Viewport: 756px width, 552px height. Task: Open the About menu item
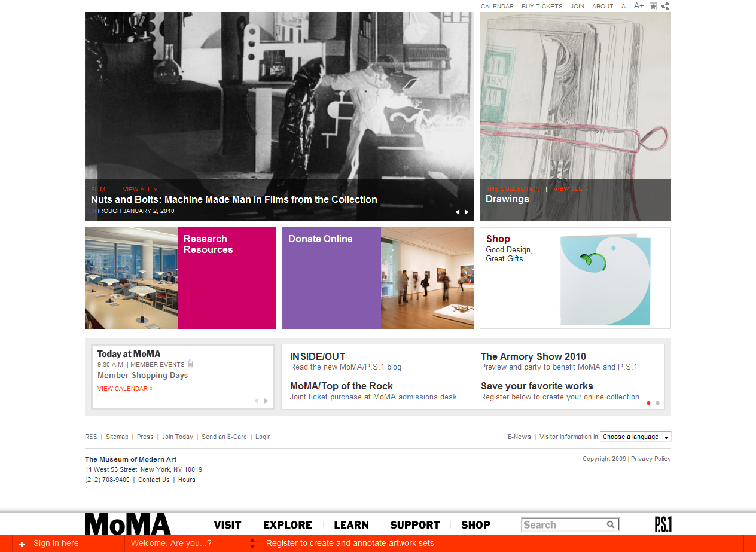click(603, 7)
